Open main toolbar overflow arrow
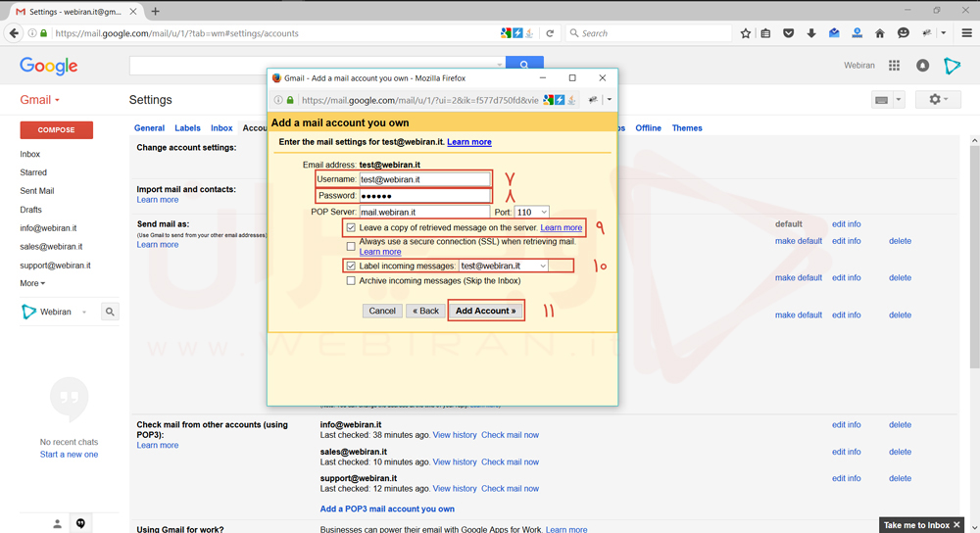980x533 pixels. 943,33
